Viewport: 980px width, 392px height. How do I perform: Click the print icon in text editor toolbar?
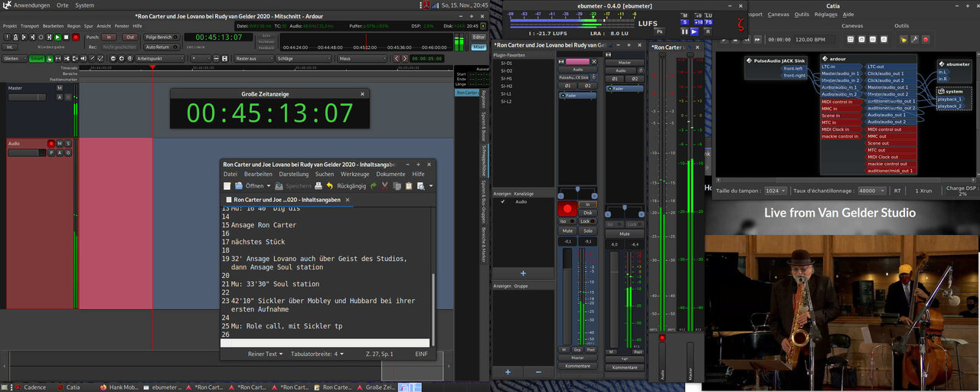318,186
